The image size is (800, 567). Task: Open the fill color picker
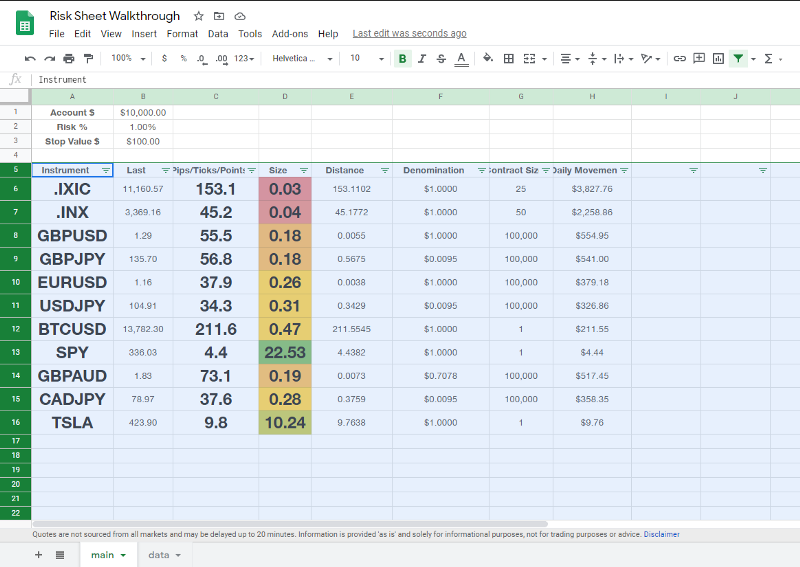click(488, 58)
